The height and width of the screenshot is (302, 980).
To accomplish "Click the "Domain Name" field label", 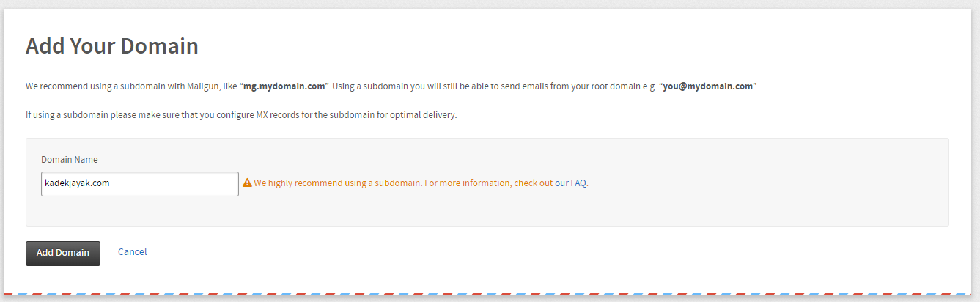I will point(69,160).
